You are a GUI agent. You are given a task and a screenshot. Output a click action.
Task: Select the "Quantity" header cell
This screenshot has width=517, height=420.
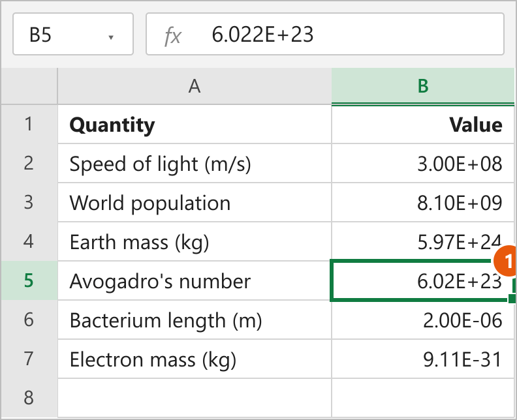pyautogui.click(x=195, y=124)
